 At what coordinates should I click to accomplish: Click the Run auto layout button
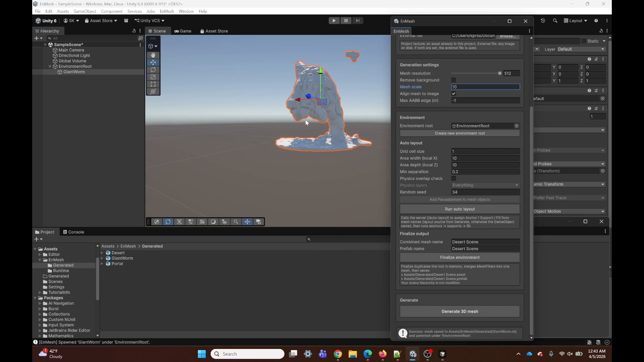click(460, 209)
